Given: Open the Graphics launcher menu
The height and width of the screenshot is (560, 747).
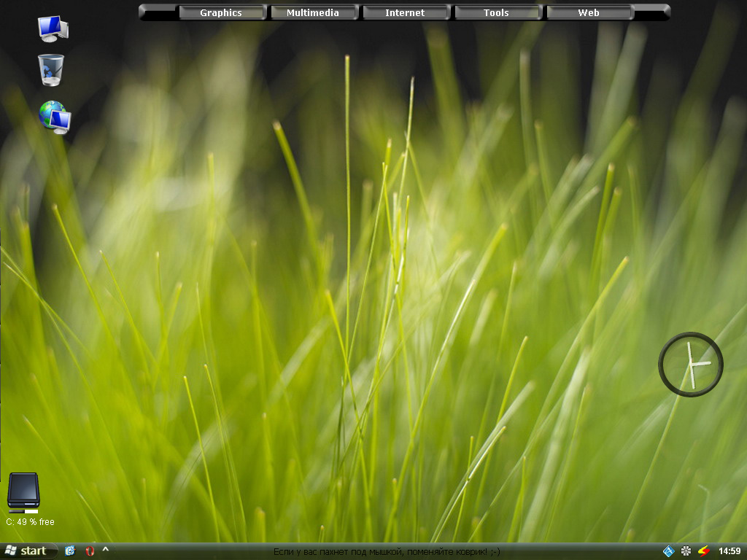Looking at the screenshot, I should click(221, 12).
